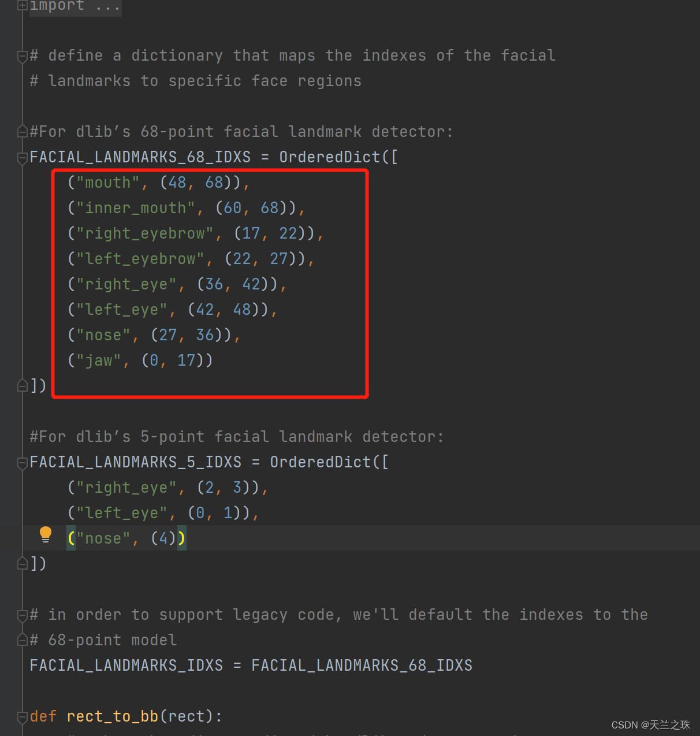This screenshot has width=700, height=736.
Task: Fold the FACIAL_LANDMARKS_68_IDXS dictionary definition
Action: [22, 158]
